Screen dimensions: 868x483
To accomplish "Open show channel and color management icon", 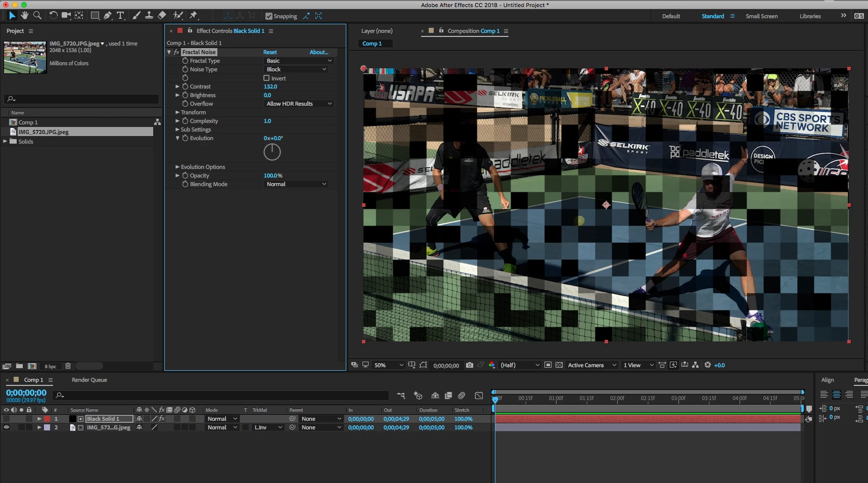I will click(492, 365).
